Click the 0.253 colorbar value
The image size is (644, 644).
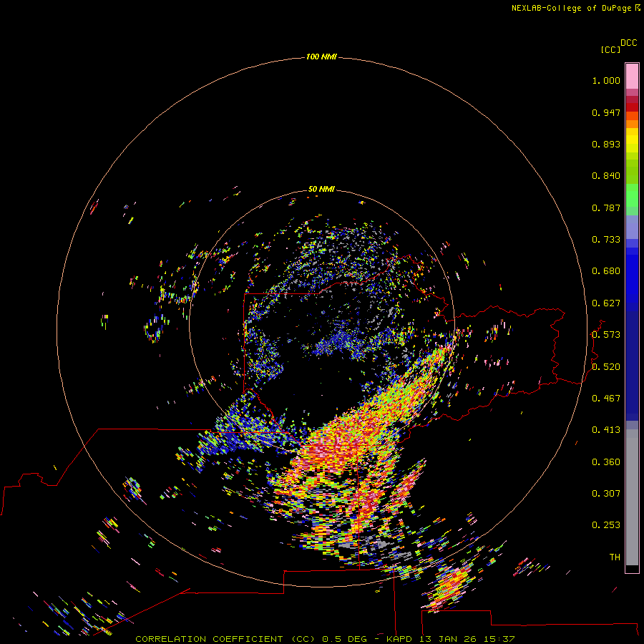[606, 525]
